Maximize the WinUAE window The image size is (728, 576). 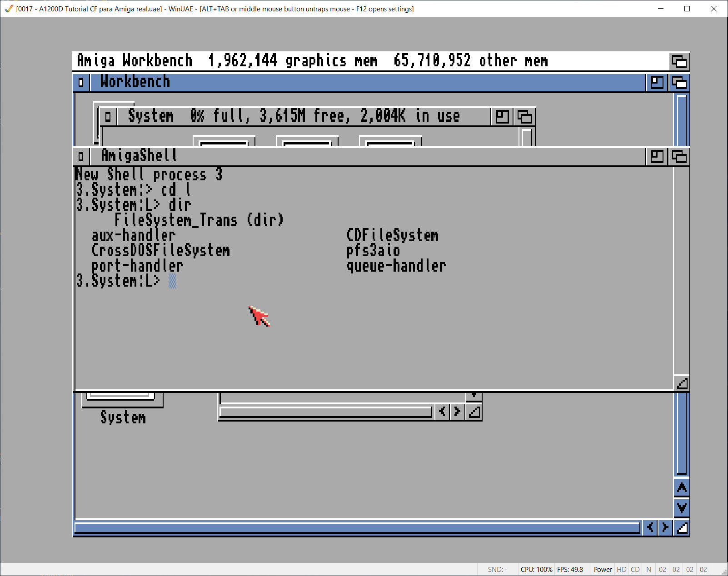pyautogui.click(x=687, y=9)
